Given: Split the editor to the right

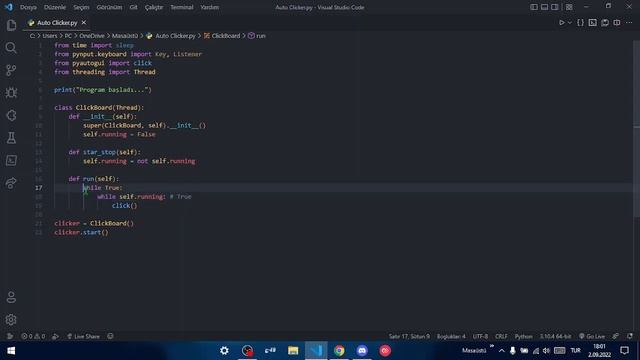Looking at the screenshot, I should [617, 23].
